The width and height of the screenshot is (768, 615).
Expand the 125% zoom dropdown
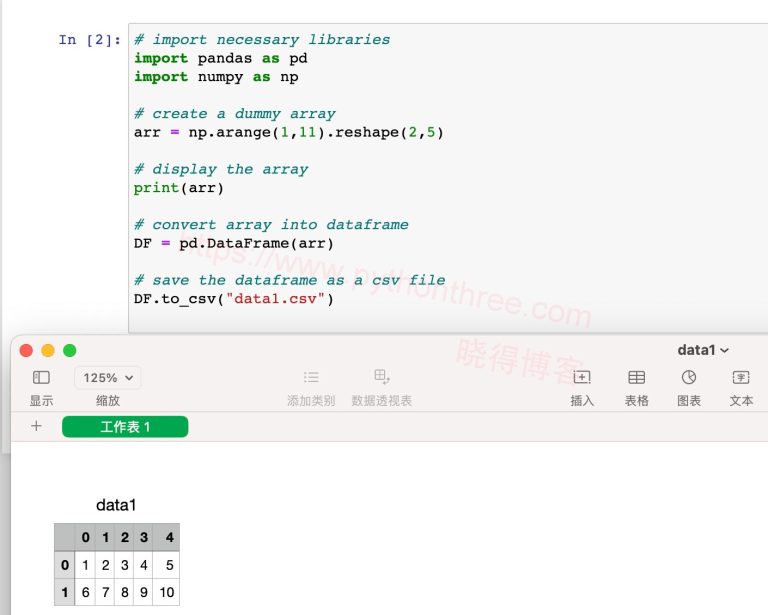[x=107, y=378]
